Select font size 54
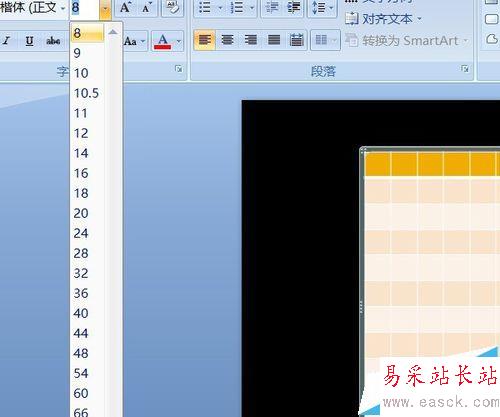The width and height of the screenshot is (500, 417). 87,373
